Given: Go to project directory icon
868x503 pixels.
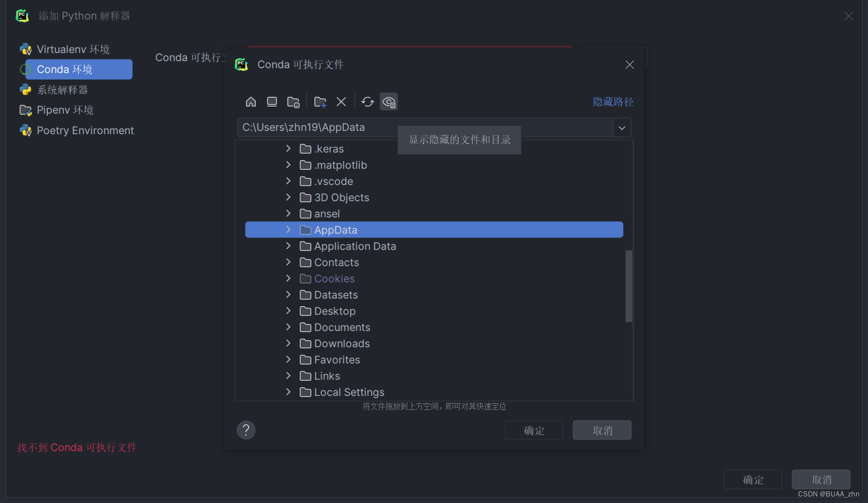Looking at the screenshot, I should point(294,102).
